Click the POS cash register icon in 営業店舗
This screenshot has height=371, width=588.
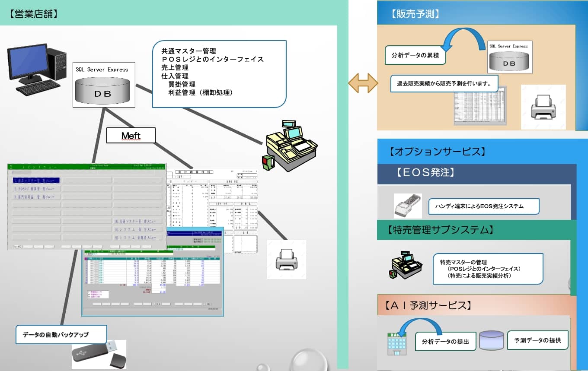[x=289, y=146]
